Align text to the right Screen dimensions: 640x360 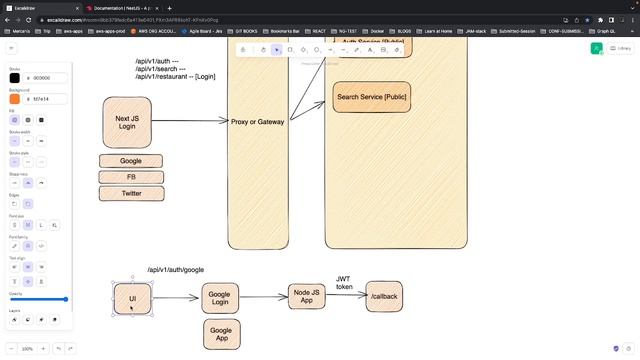click(x=41, y=267)
